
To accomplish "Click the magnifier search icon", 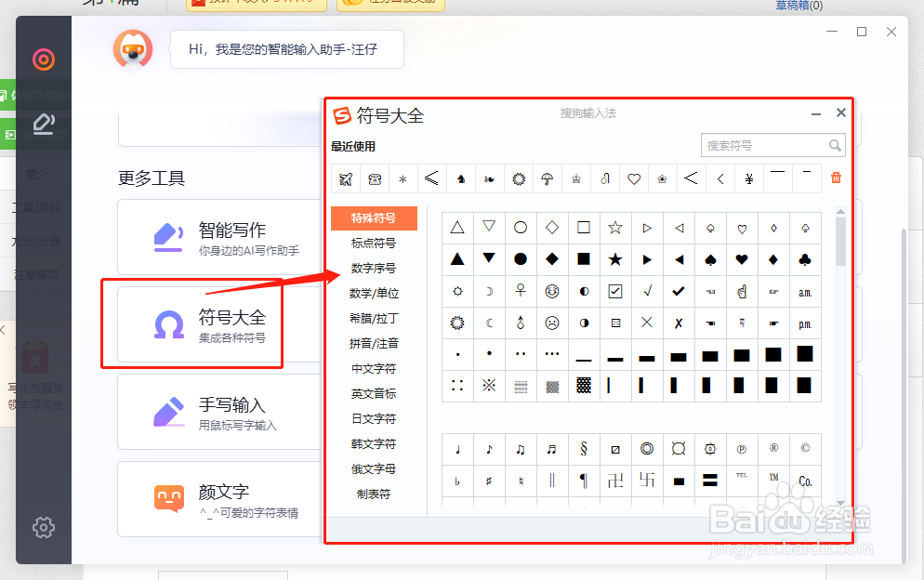I will point(835,146).
